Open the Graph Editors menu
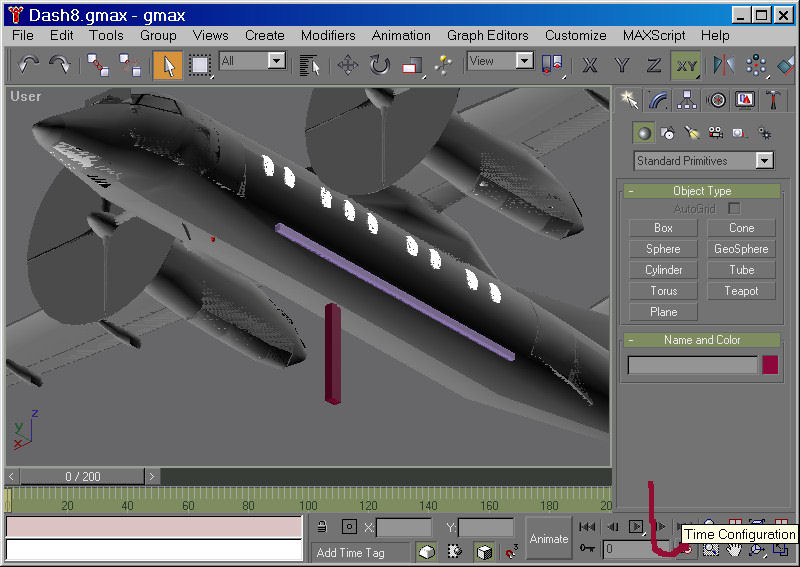 [488, 35]
